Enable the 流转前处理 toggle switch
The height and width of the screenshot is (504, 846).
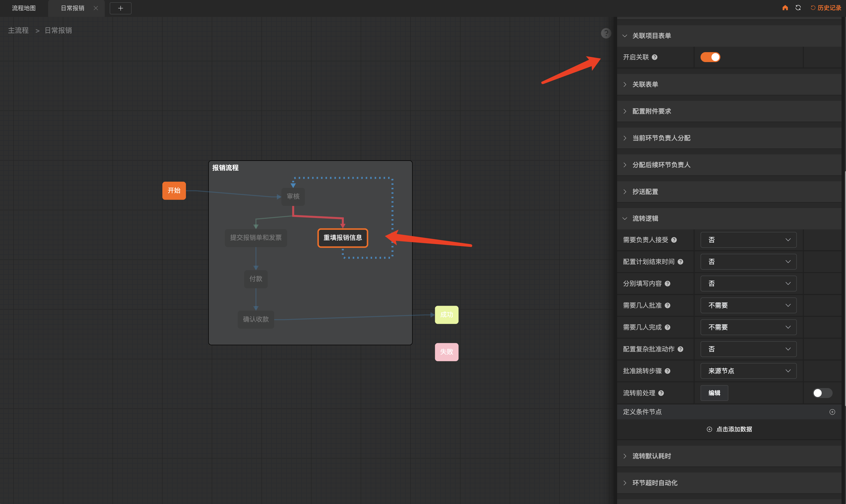[x=823, y=393]
